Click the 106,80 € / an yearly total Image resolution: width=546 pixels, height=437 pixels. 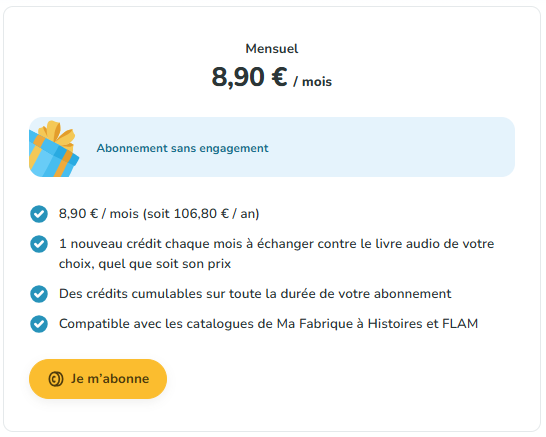point(216,213)
